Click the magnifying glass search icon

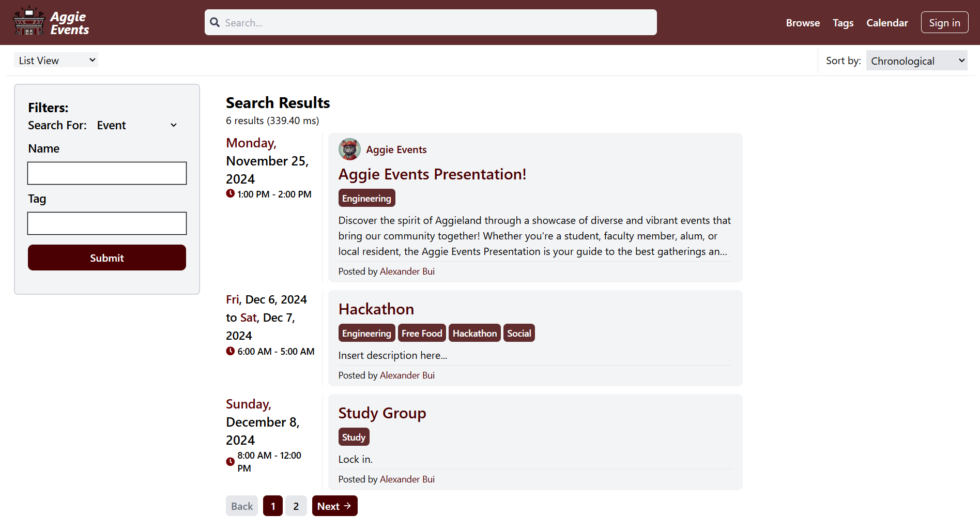pos(215,23)
